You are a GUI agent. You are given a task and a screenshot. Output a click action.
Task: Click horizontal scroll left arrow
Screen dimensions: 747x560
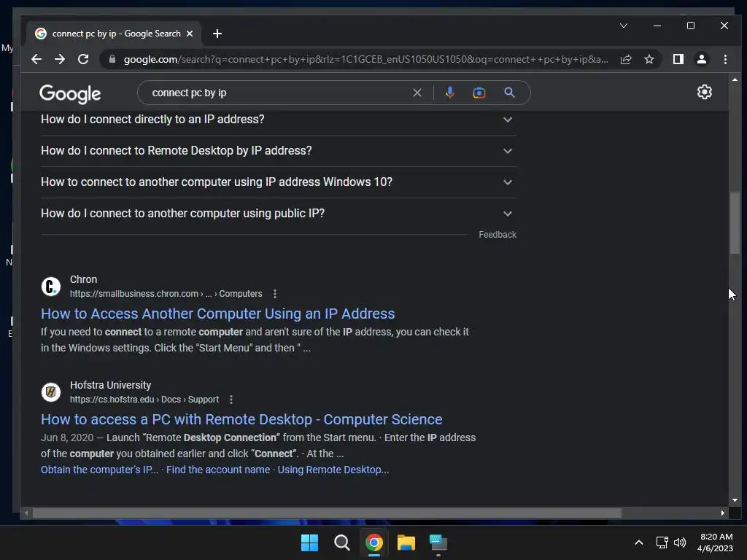pos(26,513)
